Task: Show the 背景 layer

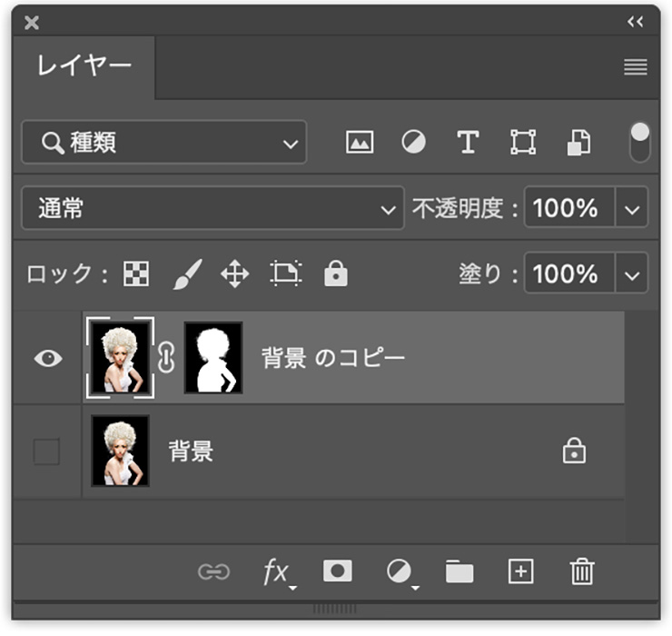Action: tap(46, 452)
